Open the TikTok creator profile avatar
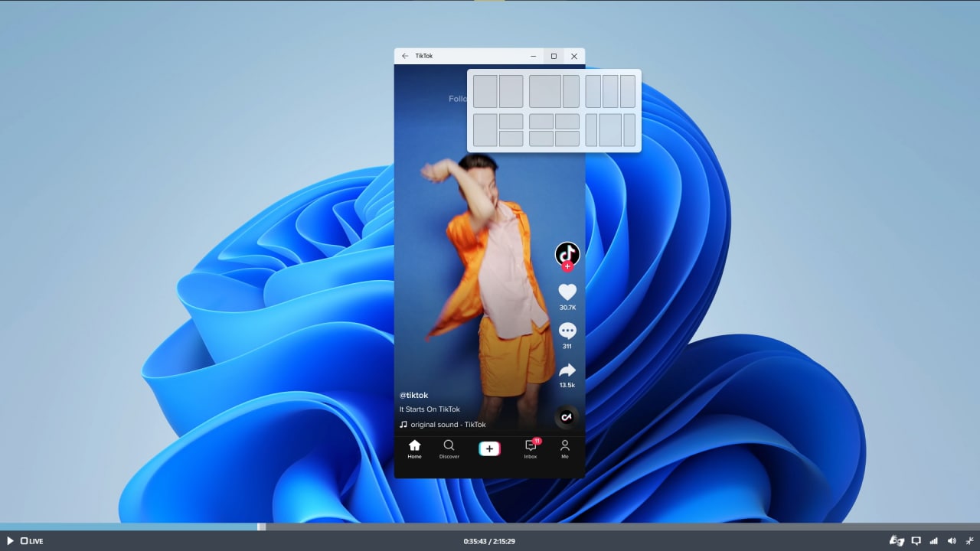 click(x=567, y=253)
